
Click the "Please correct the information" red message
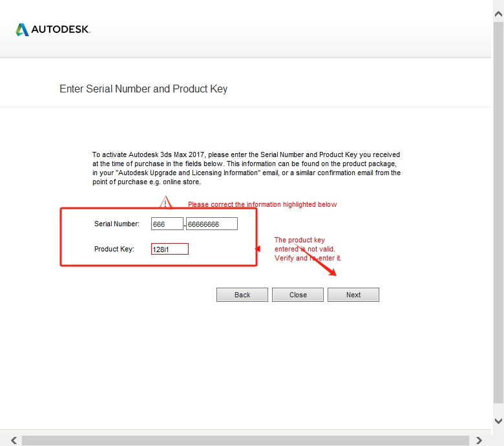point(262,204)
